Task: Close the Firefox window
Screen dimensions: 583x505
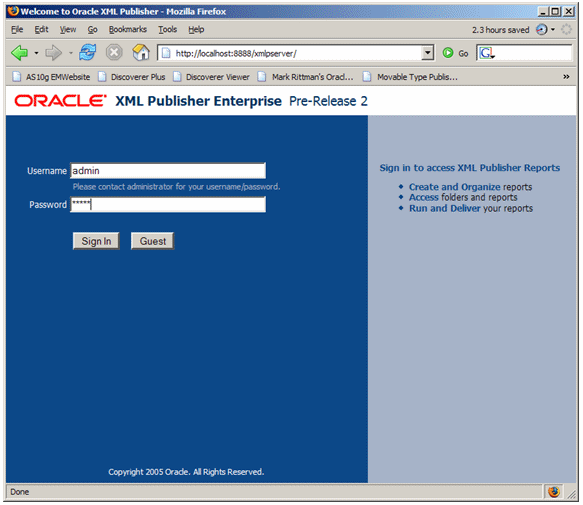Action: 568,12
